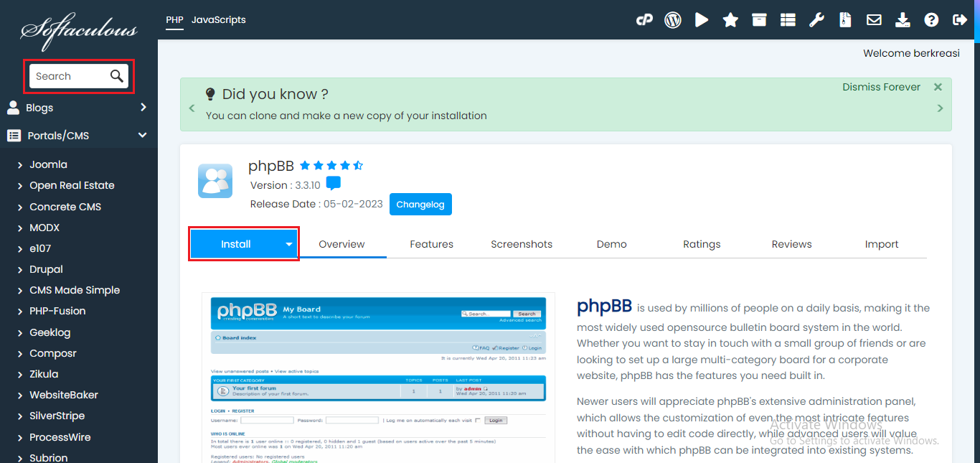The image size is (980, 463).
Task: Open Softaculous Edit Settings wrench icon
Action: [x=816, y=19]
